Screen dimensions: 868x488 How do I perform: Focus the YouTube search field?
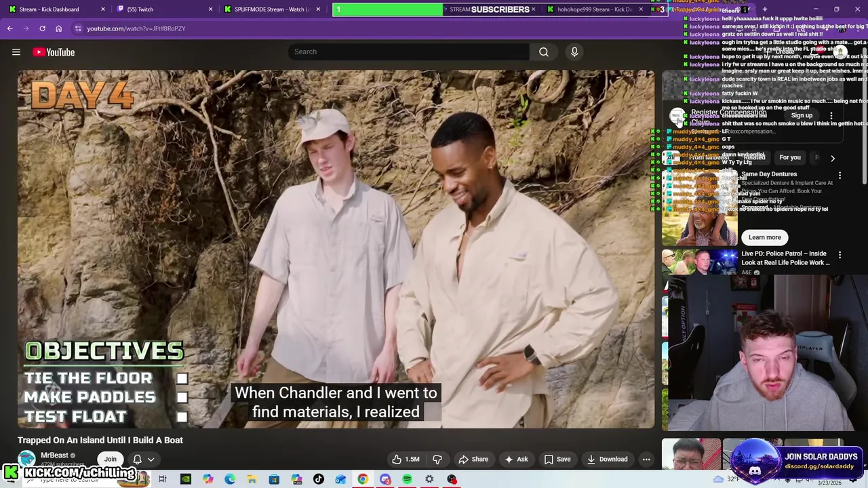click(409, 52)
